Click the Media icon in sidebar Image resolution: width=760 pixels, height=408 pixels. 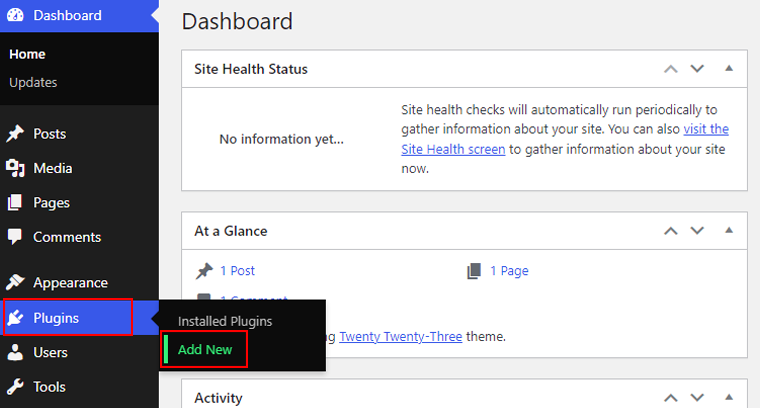(x=15, y=168)
